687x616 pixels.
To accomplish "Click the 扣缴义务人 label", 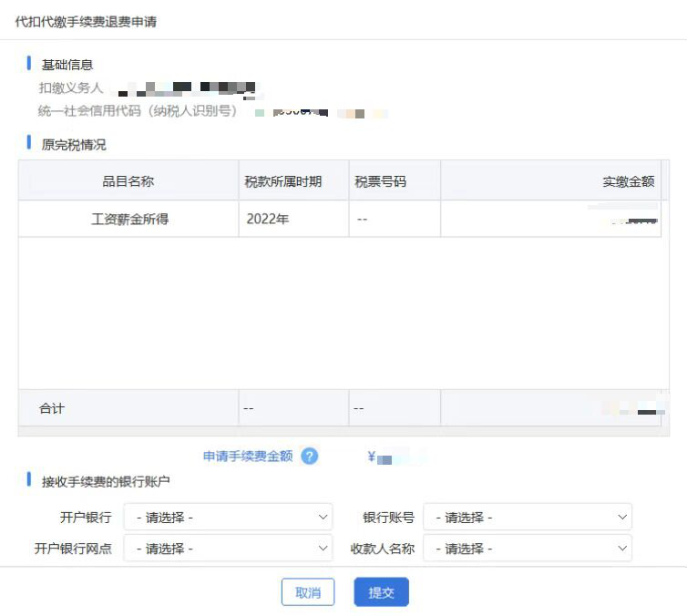I will [x=70, y=88].
